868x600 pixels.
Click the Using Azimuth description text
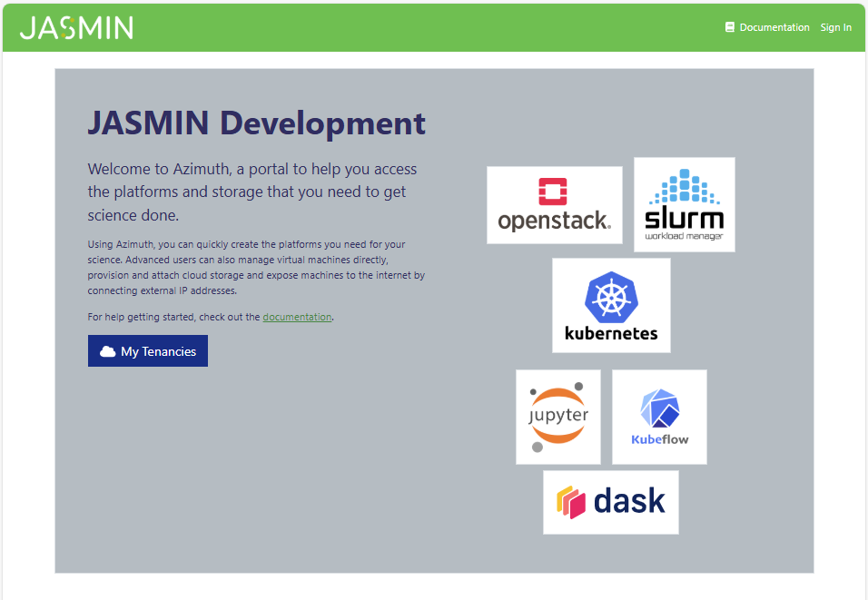tap(256, 267)
